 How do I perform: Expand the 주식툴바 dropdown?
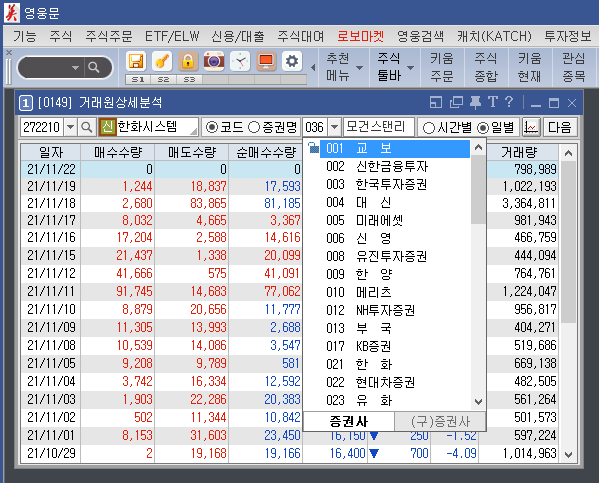click(410, 68)
